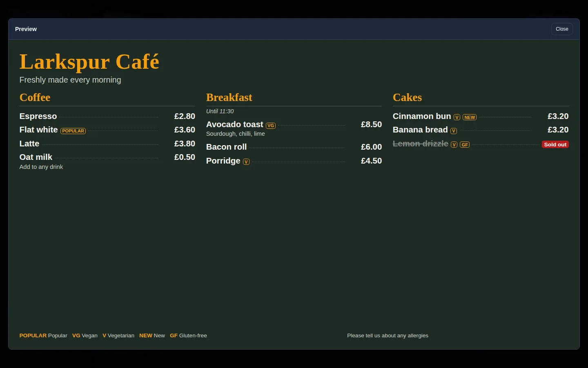Select the Espresso menu item
The width and height of the screenshot is (588, 368).
coord(38,116)
